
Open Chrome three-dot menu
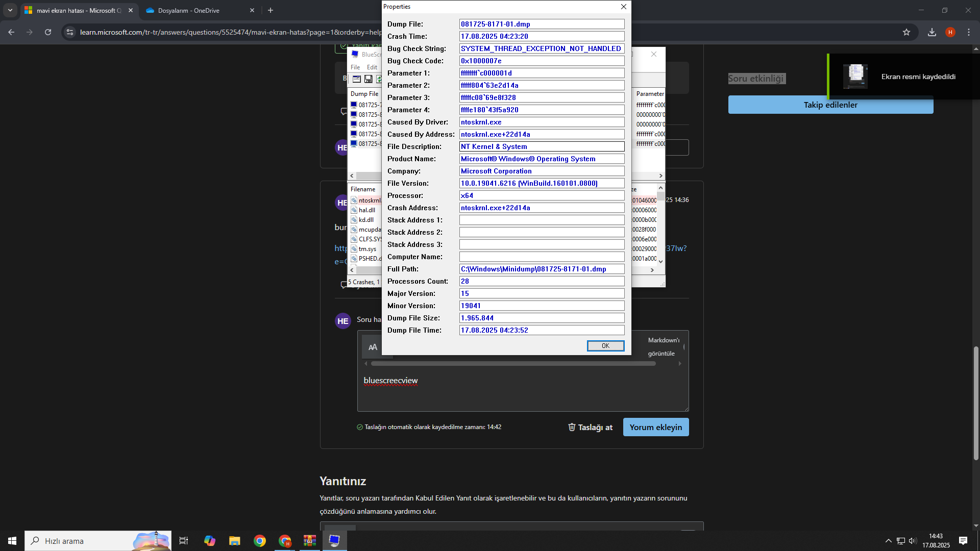968,32
